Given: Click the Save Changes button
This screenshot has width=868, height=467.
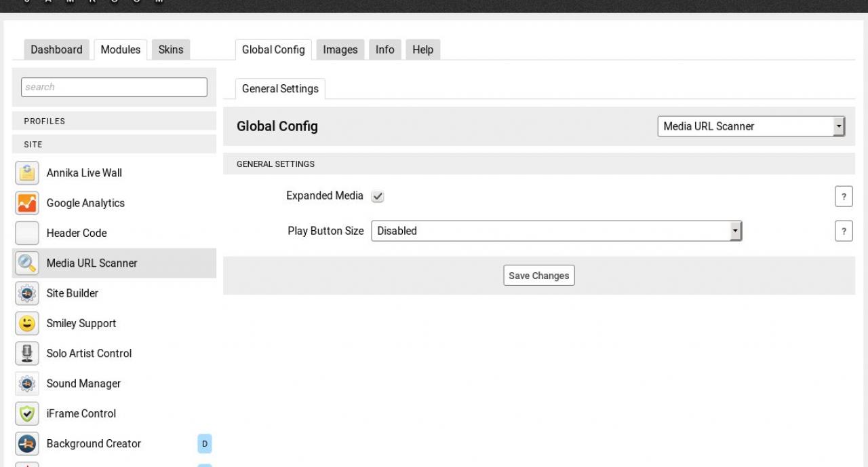Looking at the screenshot, I should [x=538, y=275].
